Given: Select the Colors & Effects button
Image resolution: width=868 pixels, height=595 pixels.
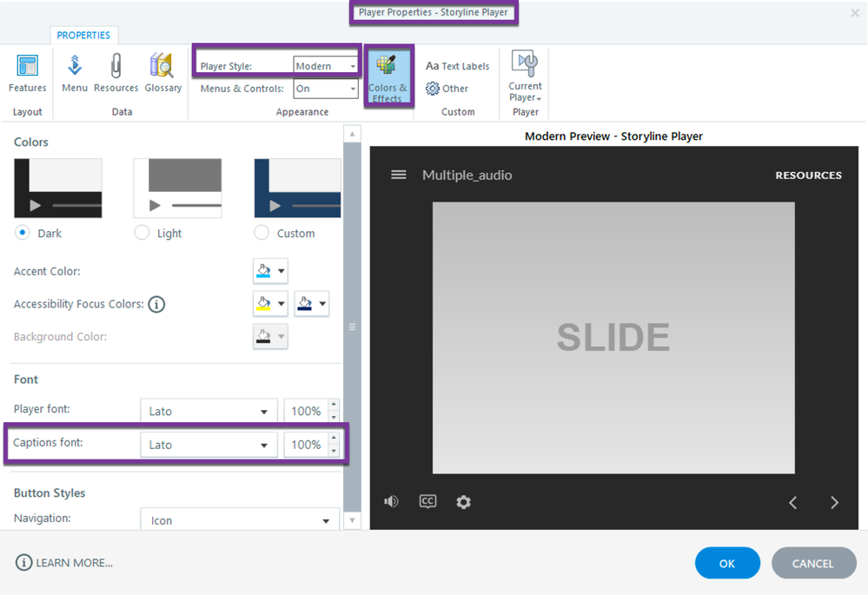Looking at the screenshot, I should [x=388, y=76].
